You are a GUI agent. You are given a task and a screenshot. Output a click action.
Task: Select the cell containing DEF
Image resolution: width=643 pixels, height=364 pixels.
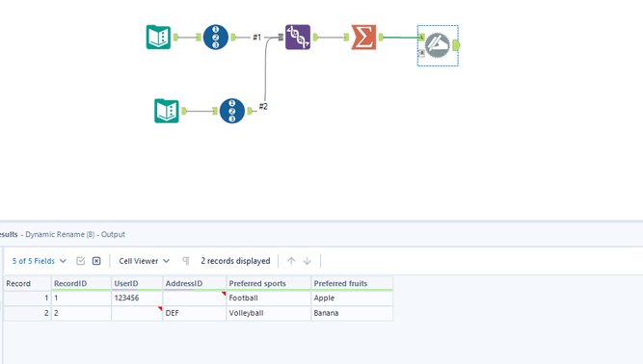point(195,313)
